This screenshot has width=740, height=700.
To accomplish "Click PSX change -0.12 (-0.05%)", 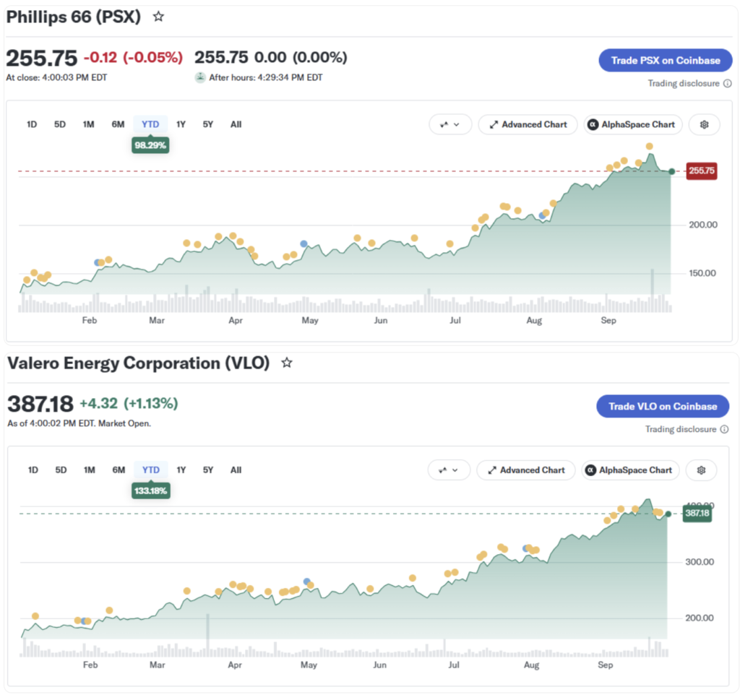I will point(133,58).
